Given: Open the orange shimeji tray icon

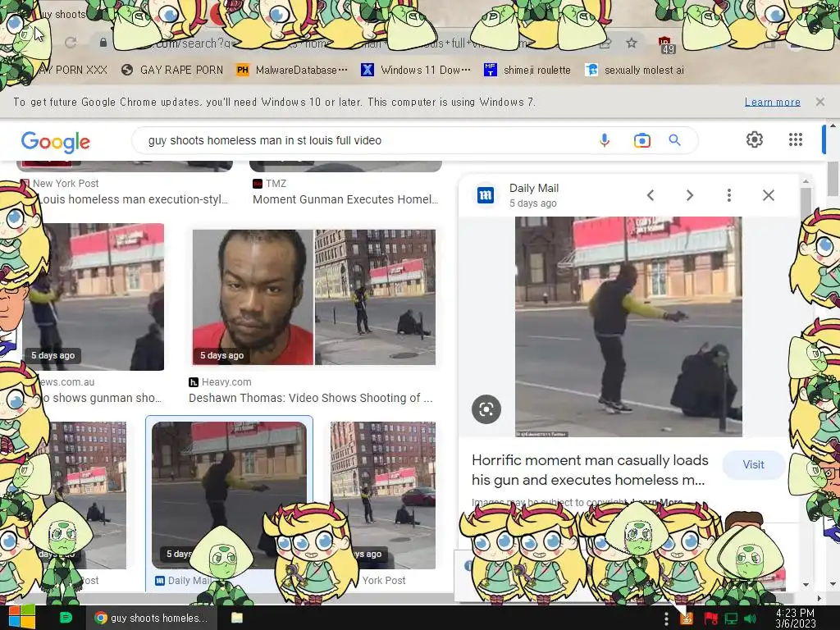Looking at the screenshot, I should click(687, 619).
